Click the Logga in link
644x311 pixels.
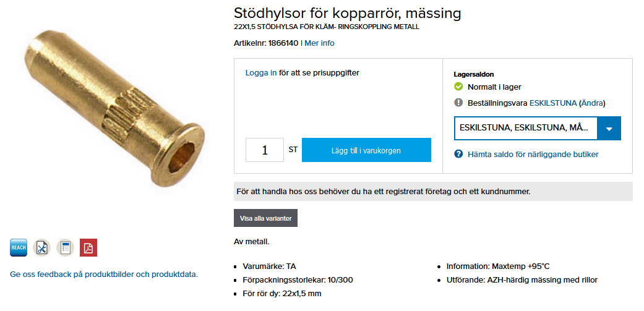coord(261,73)
